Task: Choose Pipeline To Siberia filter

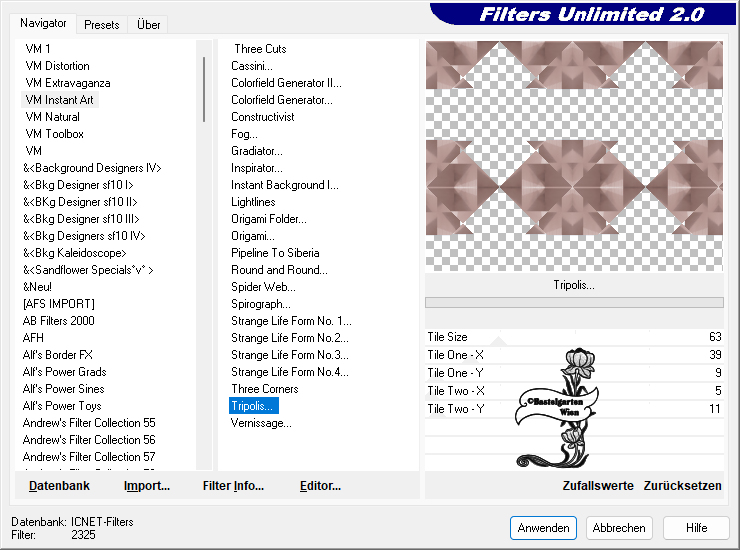Action: [275, 253]
